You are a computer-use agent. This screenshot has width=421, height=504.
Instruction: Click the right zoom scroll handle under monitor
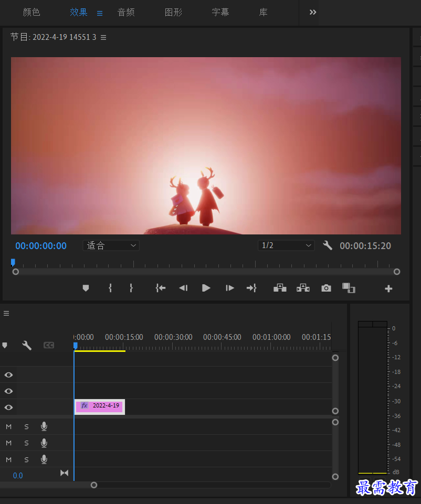coord(396,272)
